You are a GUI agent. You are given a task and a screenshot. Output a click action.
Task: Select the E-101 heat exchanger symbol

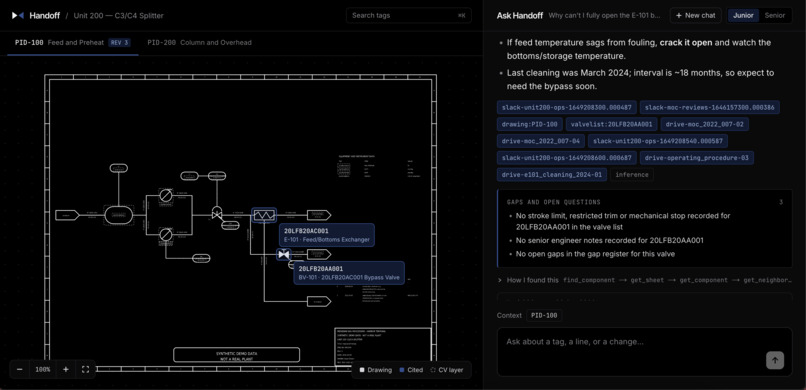(x=264, y=215)
